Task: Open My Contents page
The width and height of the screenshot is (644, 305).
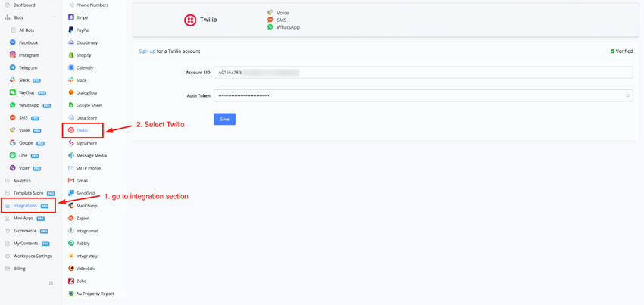Action: pyautogui.click(x=27, y=244)
